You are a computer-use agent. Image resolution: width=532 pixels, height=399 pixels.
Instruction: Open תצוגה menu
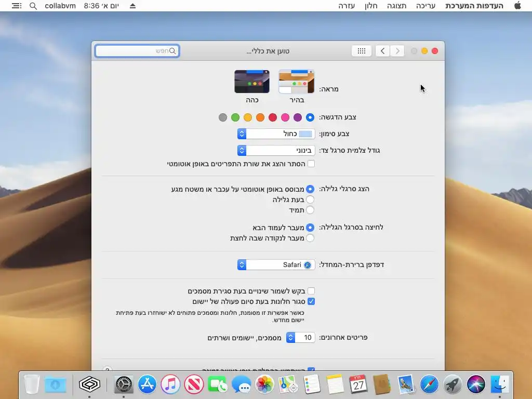(x=396, y=6)
